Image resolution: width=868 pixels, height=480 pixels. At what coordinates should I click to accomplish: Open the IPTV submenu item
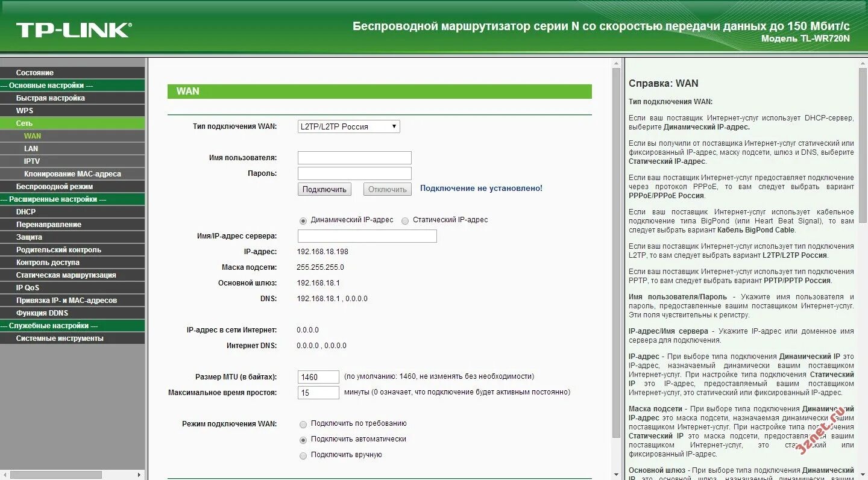[x=72, y=161]
